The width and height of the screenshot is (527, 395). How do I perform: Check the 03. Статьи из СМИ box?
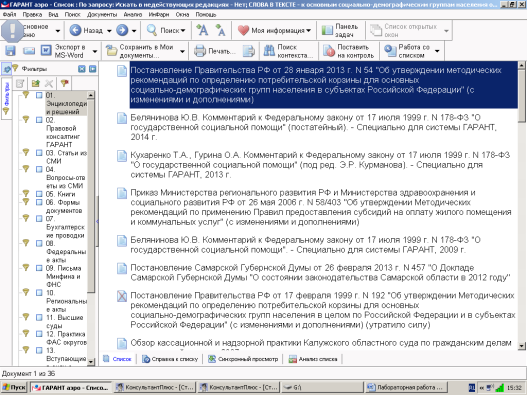(39, 153)
